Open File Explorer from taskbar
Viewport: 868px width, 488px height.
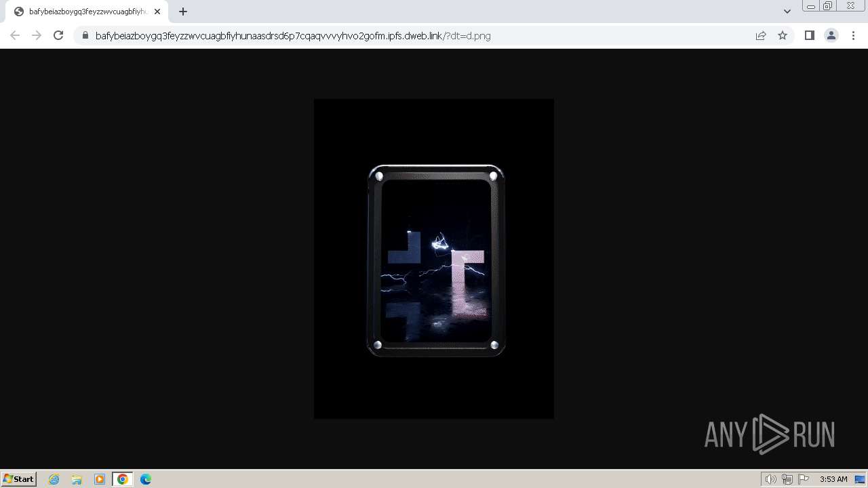(x=77, y=479)
